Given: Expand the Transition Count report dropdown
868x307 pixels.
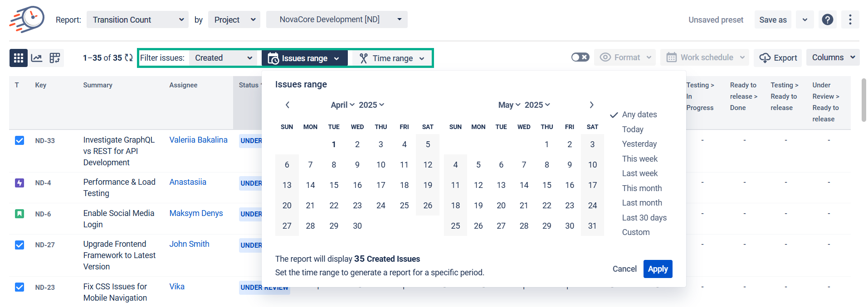Looking at the screenshot, I should point(137,20).
